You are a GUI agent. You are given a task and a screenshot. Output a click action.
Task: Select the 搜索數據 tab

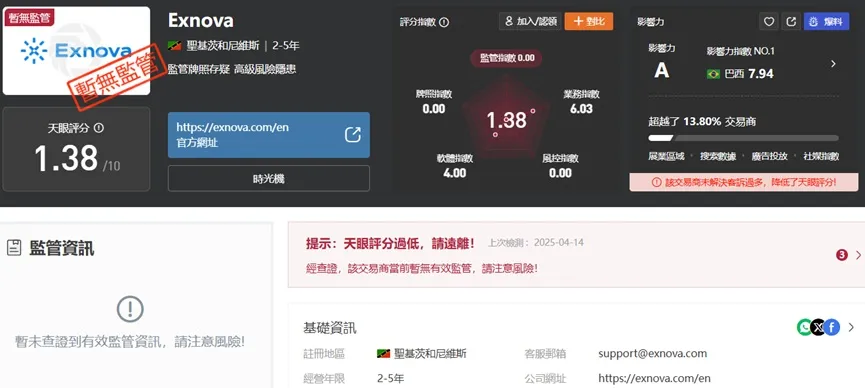(x=718, y=156)
